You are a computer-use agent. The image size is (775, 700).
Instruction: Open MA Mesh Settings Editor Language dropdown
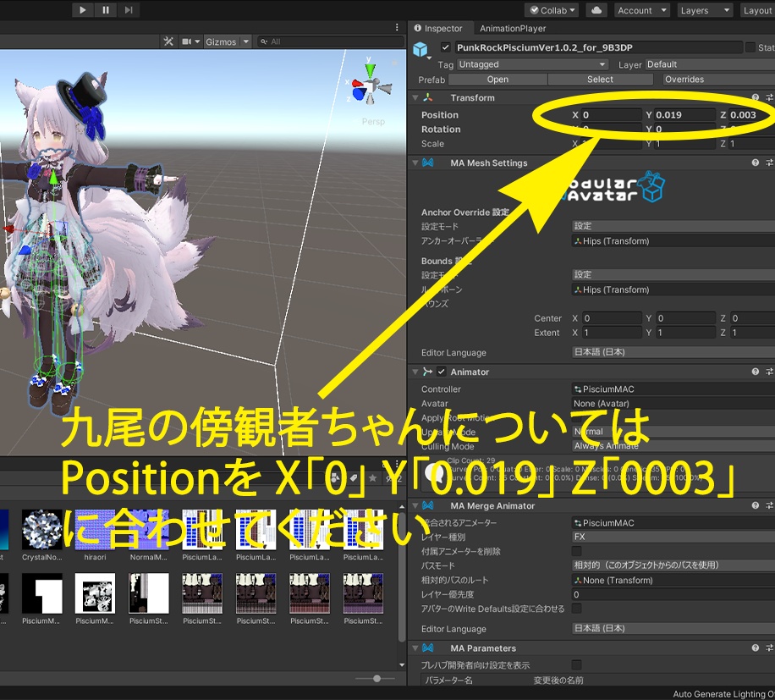(x=673, y=352)
